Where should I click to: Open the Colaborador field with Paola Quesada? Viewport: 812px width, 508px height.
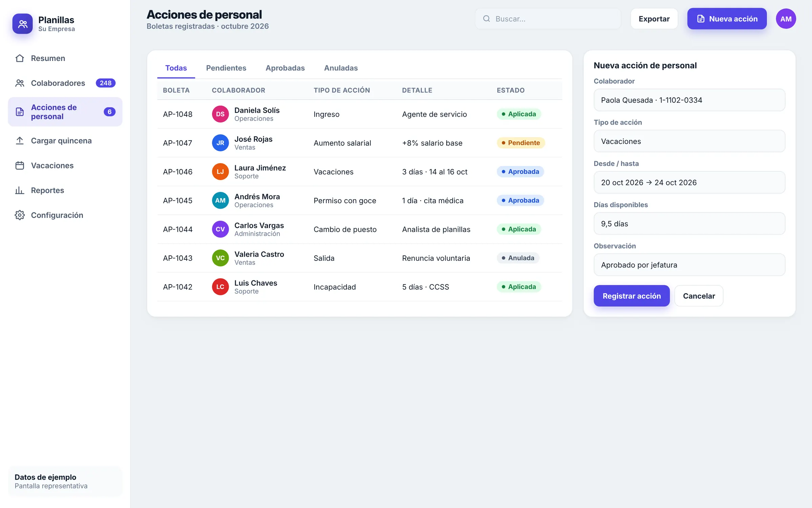point(689,100)
